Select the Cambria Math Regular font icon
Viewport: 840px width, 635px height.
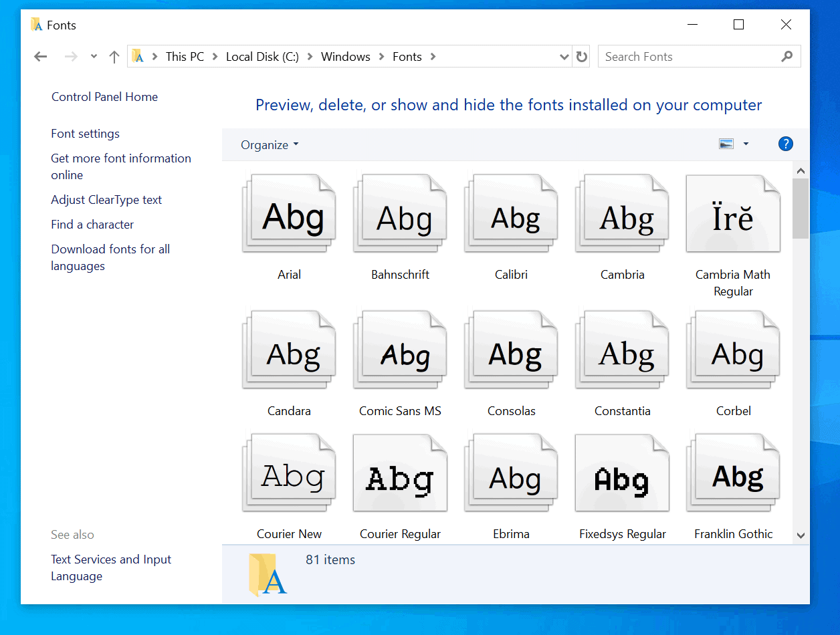click(x=733, y=214)
